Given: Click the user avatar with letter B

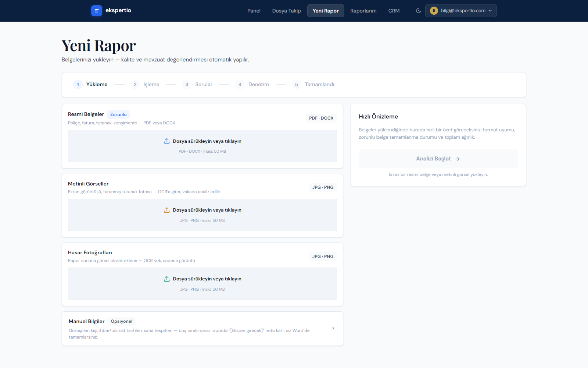Looking at the screenshot, I should [434, 11].
